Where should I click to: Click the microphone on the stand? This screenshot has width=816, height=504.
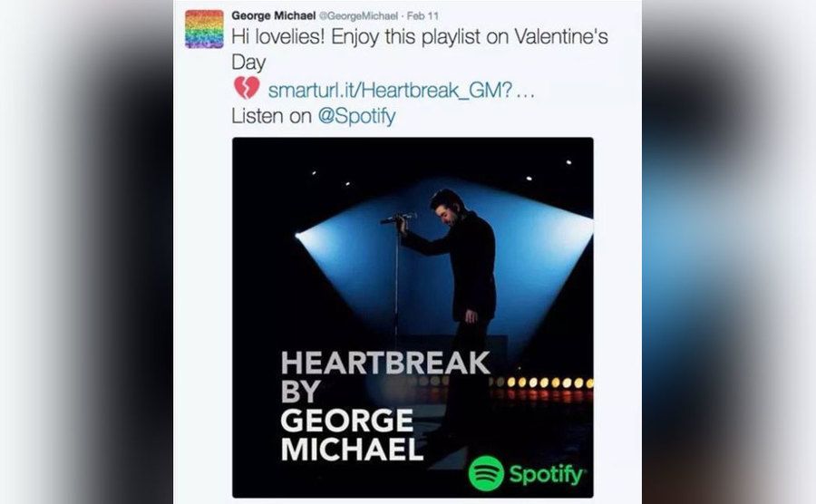398,218
